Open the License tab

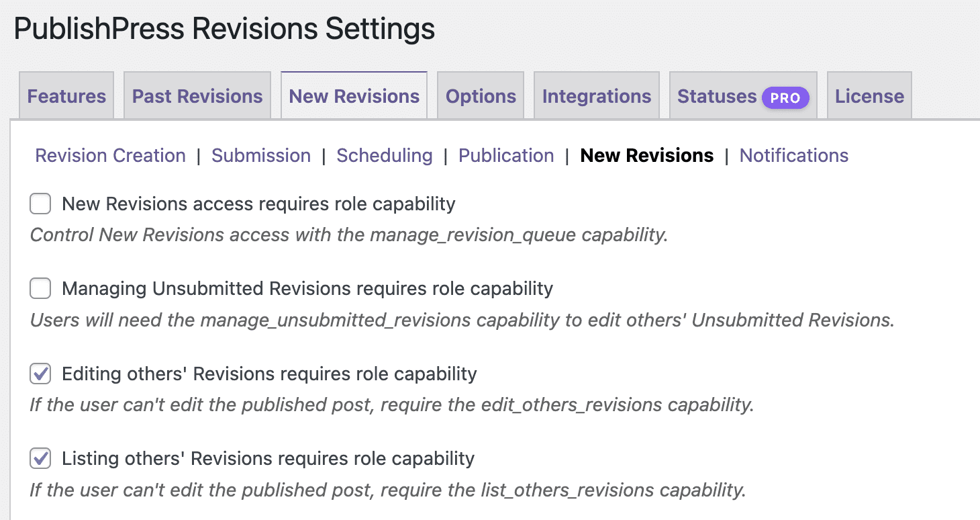point(869,96)
